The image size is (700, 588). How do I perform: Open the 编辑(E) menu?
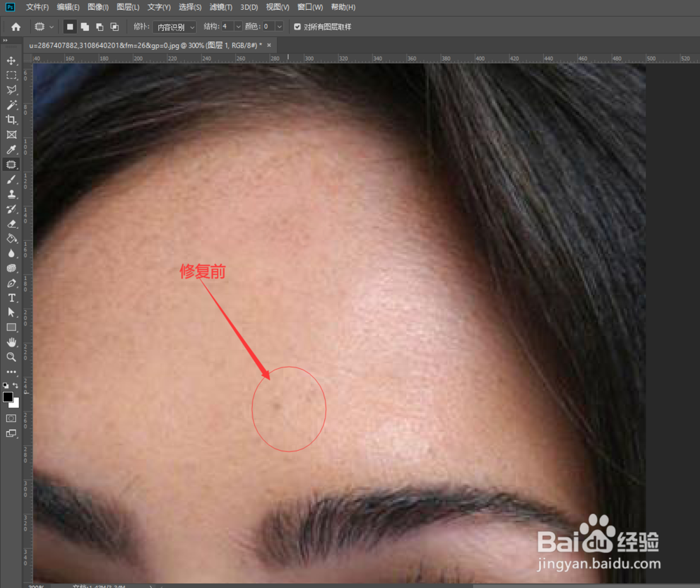(68, 7)
